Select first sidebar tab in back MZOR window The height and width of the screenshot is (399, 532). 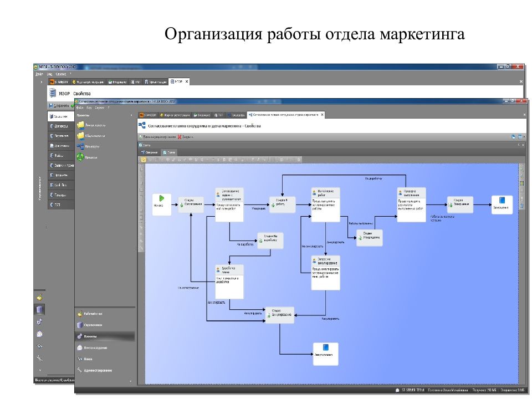pyautogui.click(x=61, y=116)
